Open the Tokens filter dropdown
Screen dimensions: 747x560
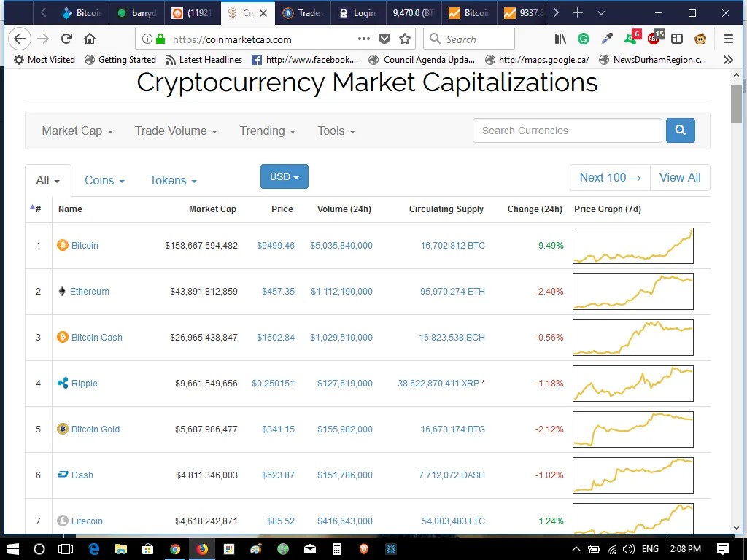pos(173,181)
